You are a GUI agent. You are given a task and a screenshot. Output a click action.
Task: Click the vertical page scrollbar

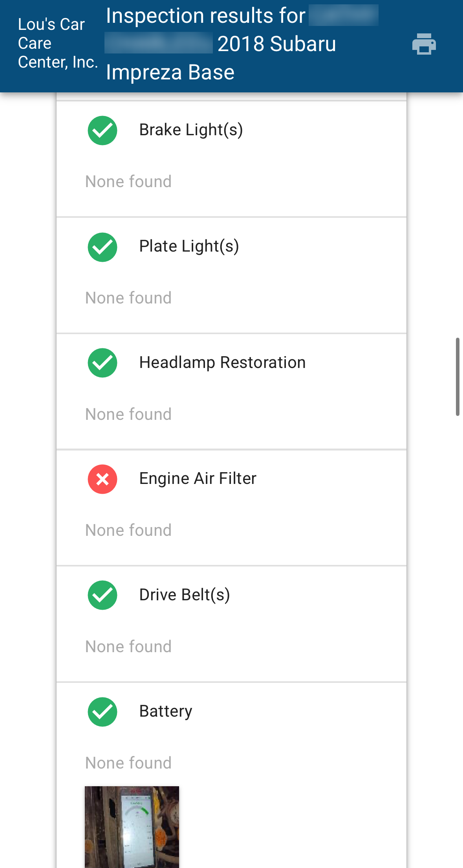pos(458,376)
